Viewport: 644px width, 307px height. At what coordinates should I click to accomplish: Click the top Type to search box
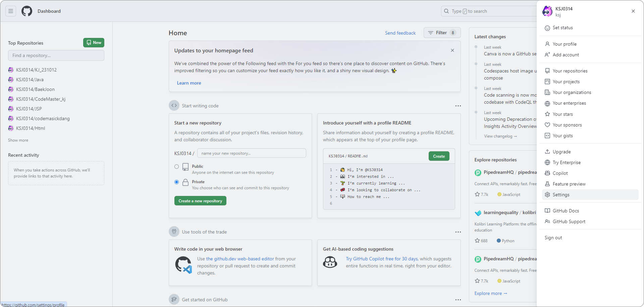click(x=489, y=11)
